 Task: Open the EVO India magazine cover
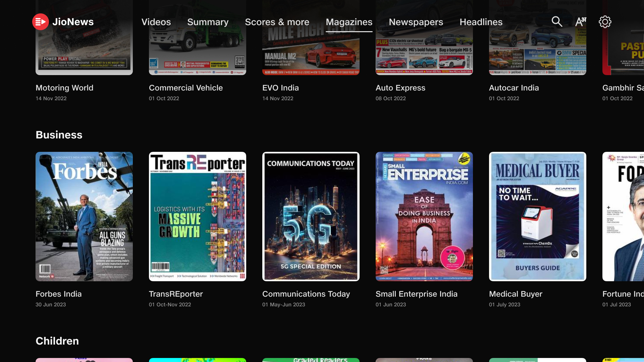pyautogui.click(x=311, y=38)
